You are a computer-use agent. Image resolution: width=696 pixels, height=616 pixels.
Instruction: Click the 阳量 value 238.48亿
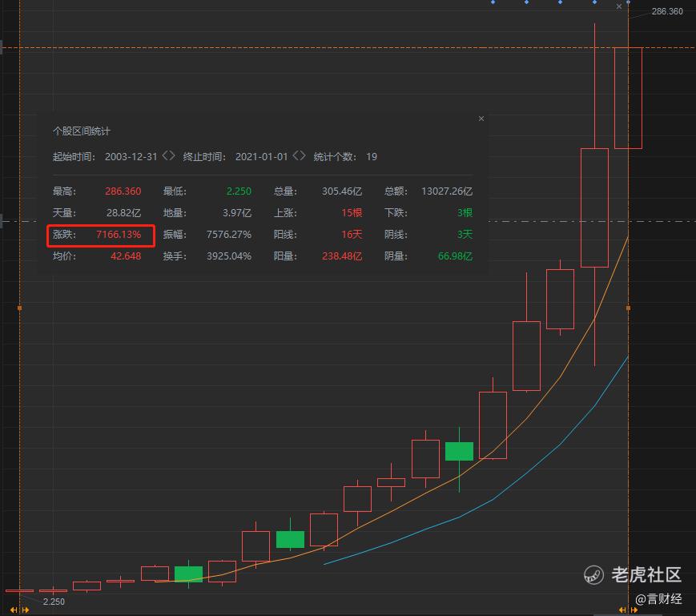point(342,256)
